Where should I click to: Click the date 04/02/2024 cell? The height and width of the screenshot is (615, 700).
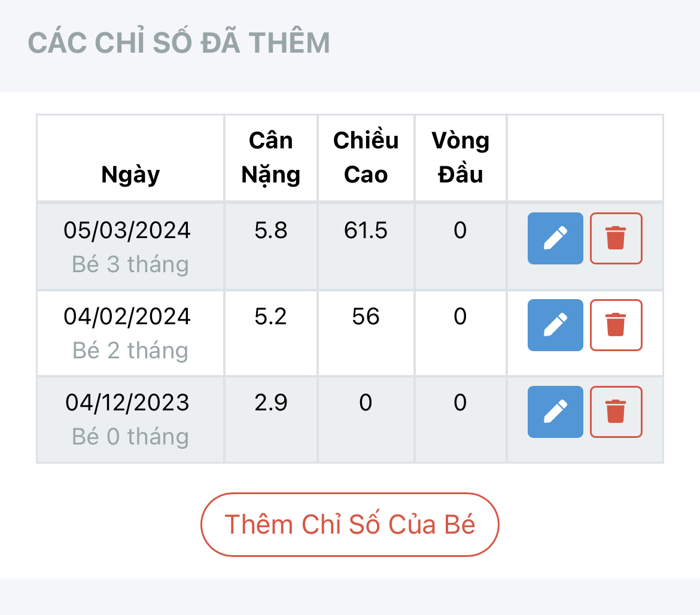click(x=127, y=316)
